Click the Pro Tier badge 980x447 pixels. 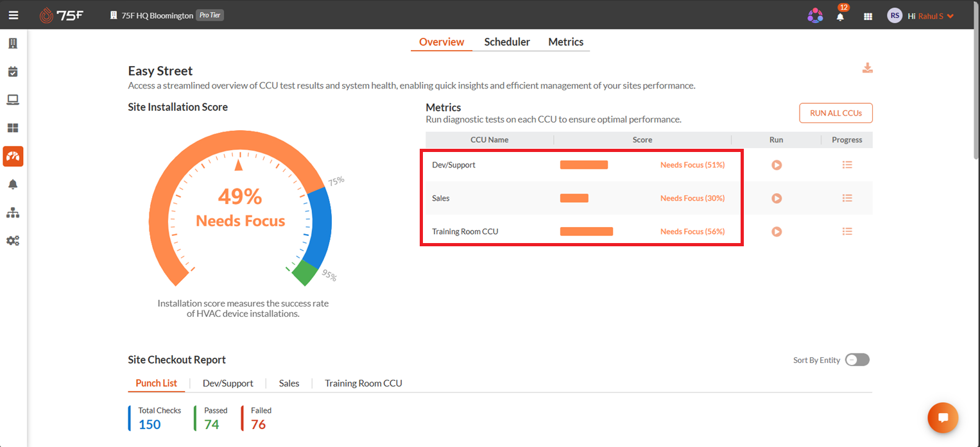pos(210,15)
